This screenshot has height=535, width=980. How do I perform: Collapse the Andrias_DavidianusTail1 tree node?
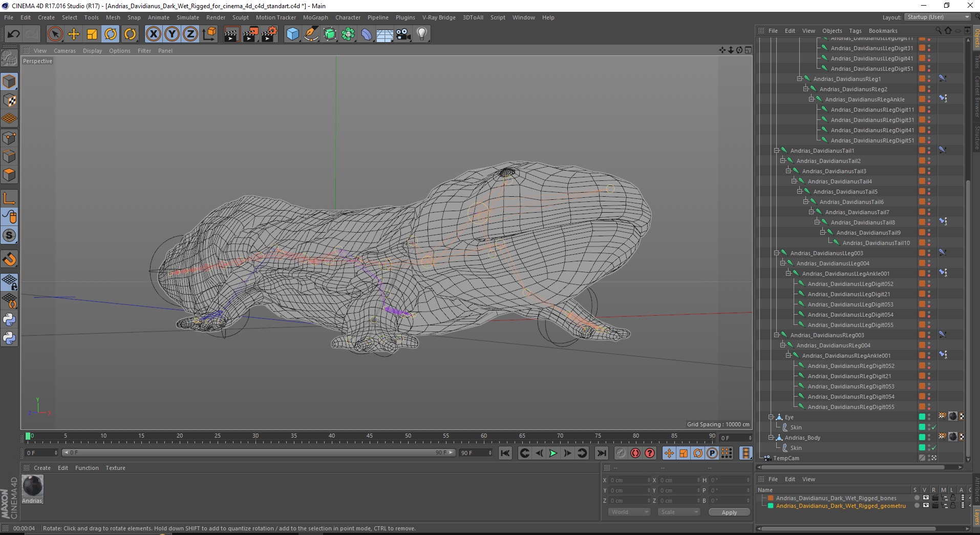point(777,151)
